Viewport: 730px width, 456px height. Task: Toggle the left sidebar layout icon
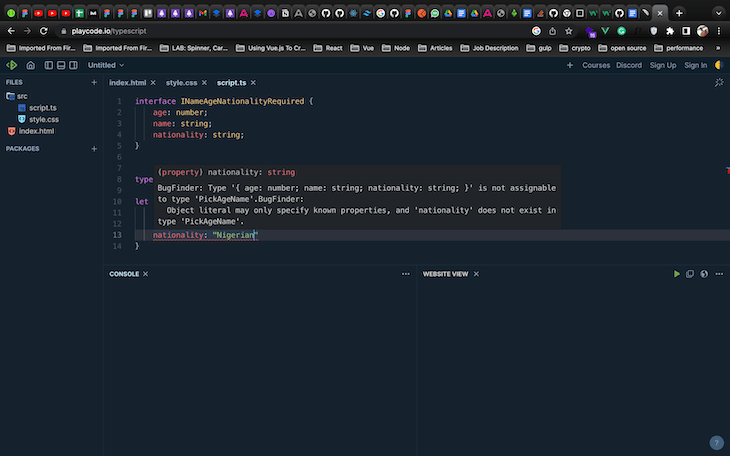[48, 65]
